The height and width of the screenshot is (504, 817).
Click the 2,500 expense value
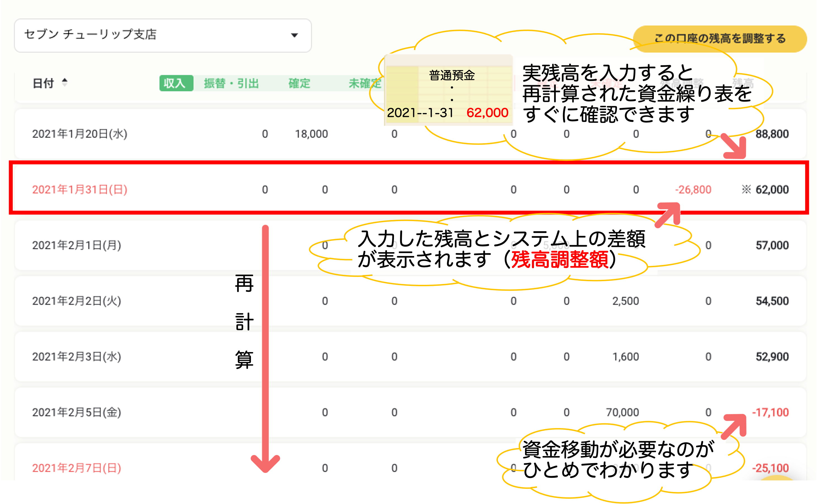(x=625, y=301)
